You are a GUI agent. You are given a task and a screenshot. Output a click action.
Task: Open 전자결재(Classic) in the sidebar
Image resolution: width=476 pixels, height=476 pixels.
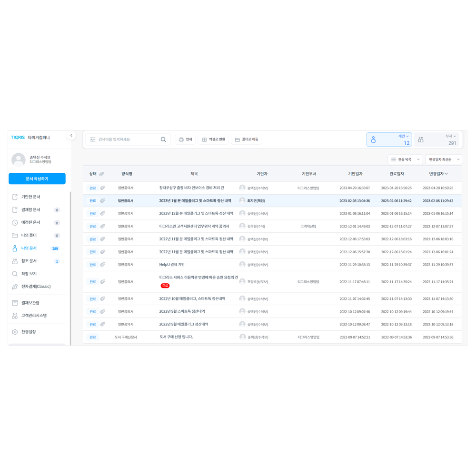37,286
